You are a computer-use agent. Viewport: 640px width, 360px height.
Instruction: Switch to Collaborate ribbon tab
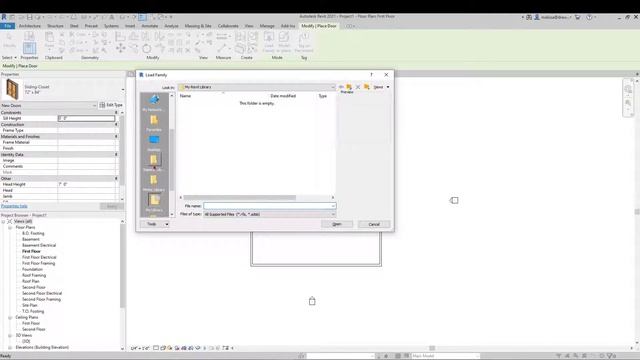tap(228, 26)
